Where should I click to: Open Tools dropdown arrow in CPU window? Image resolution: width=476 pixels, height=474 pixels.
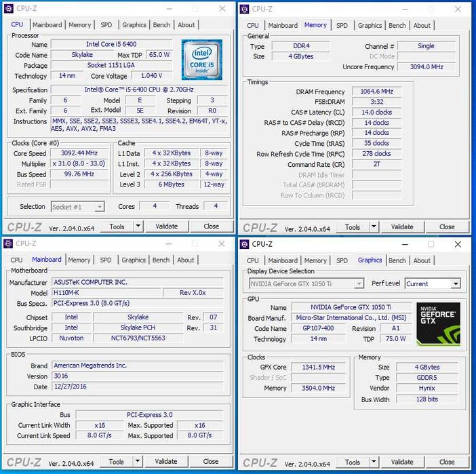[138, 226]
